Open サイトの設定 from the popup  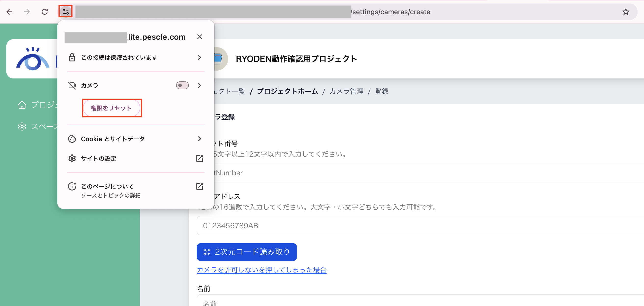pyautogui.click(x=98, y=158)
